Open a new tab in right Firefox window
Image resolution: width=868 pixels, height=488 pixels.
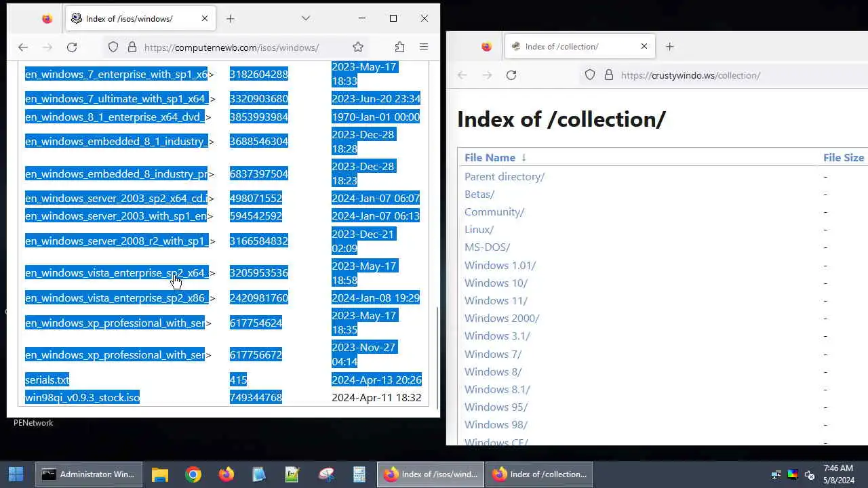pyautogui.click(x=670, y=46)
